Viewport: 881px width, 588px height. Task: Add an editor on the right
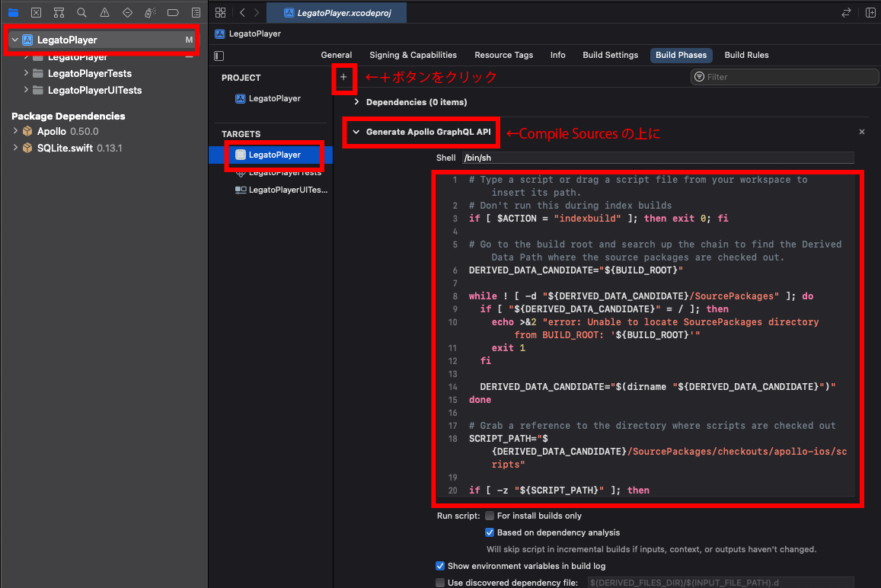pos(870,12)
